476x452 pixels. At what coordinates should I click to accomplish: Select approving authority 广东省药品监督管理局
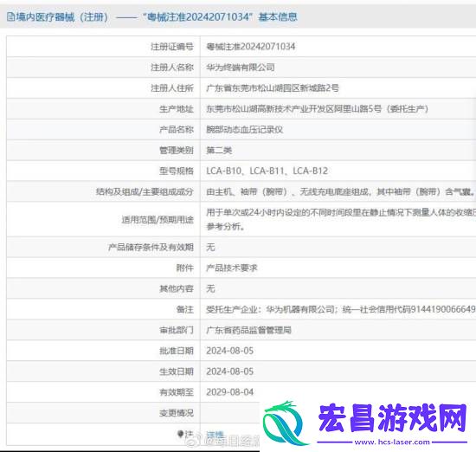249,330
